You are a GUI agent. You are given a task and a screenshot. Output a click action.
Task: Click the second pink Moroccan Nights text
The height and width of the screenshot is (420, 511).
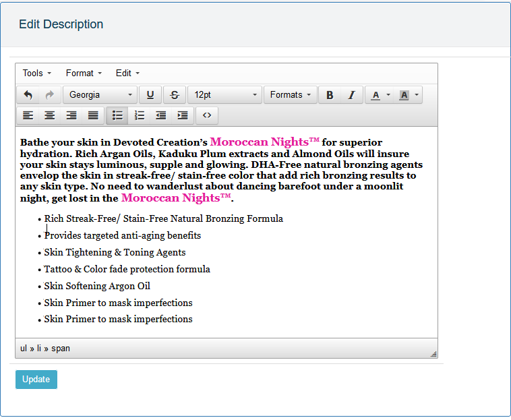[x=176, y=198]
